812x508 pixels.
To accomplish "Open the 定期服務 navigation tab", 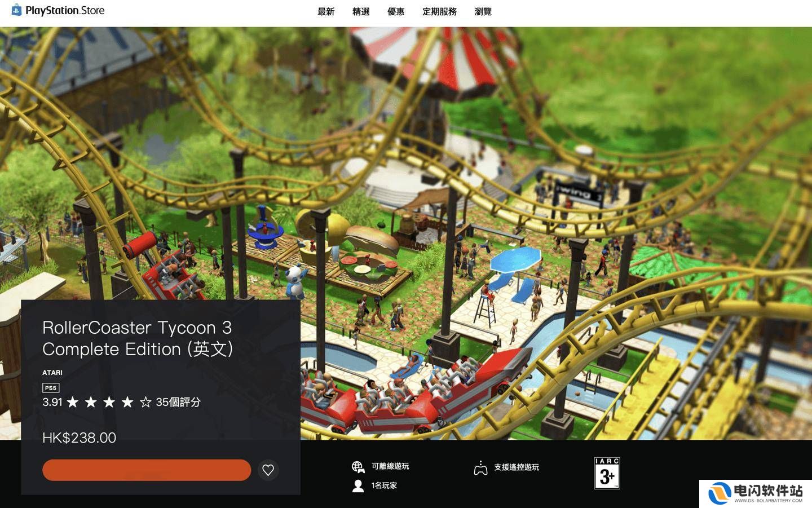I will pyautogui.click(x=439, y=11).
